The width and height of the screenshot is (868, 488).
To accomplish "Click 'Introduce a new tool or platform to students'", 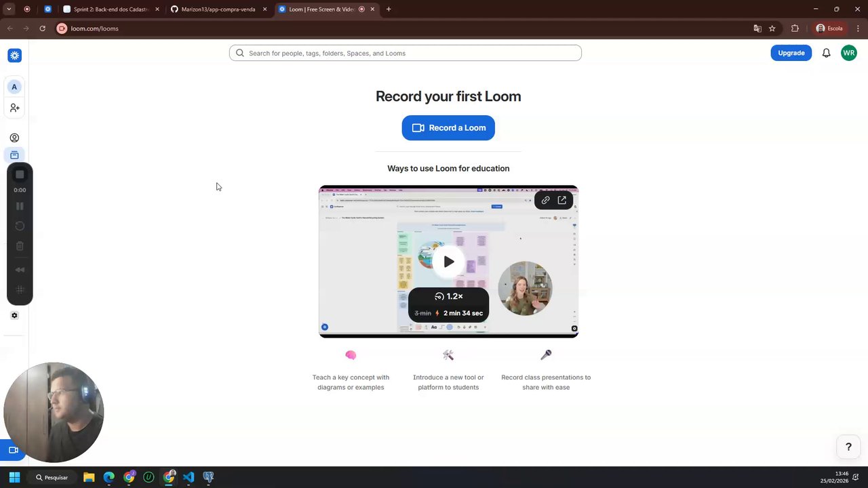I will pos(448,382).
